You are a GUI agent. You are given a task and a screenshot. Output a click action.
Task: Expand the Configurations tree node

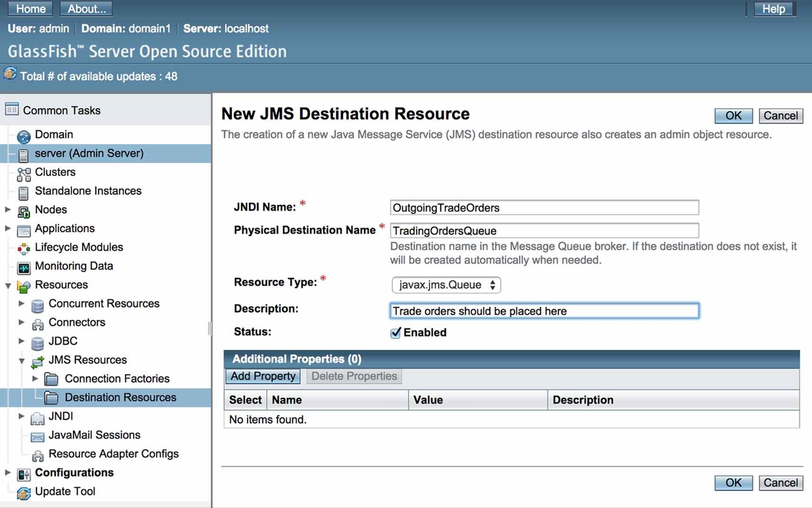(x=8, y=472)
